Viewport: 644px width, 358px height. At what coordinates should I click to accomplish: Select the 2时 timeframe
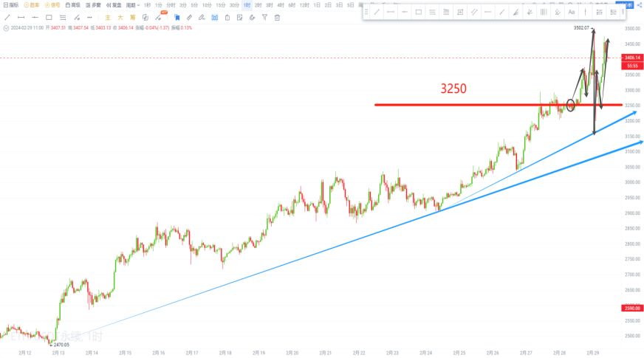[258, 5]
